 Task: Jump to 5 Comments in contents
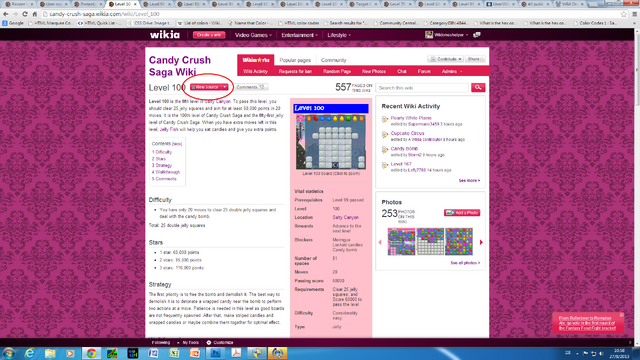(x=164, y=179)
